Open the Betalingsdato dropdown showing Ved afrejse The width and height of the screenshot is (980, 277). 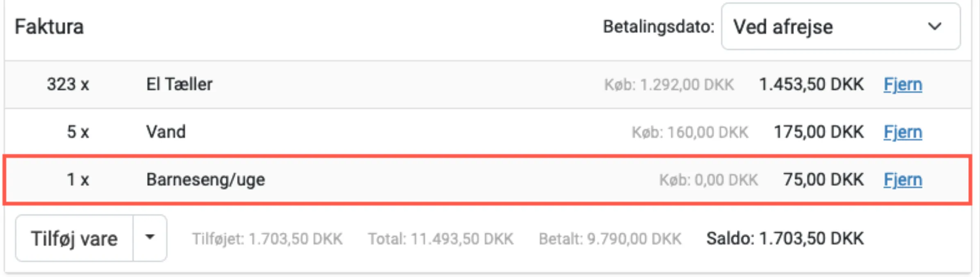tap(840, 27)
